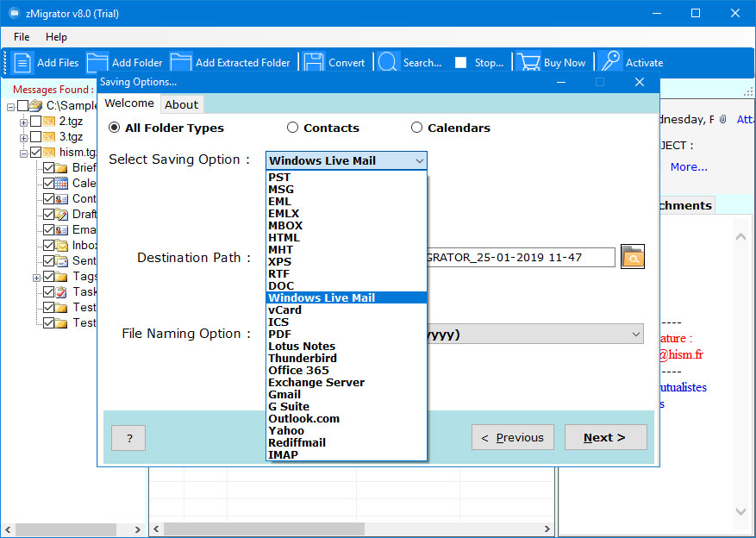Open the File Naming Option dropdown

click(x=636, y=334)
